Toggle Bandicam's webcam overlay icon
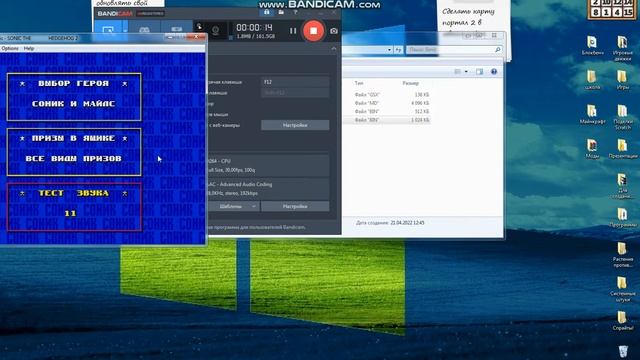The width and height of the screenshot is (640, 360). (x=216, y=30)
